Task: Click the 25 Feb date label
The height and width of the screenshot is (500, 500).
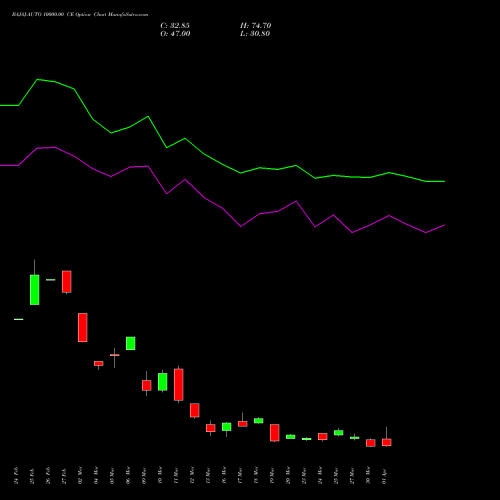Action: 32,475
